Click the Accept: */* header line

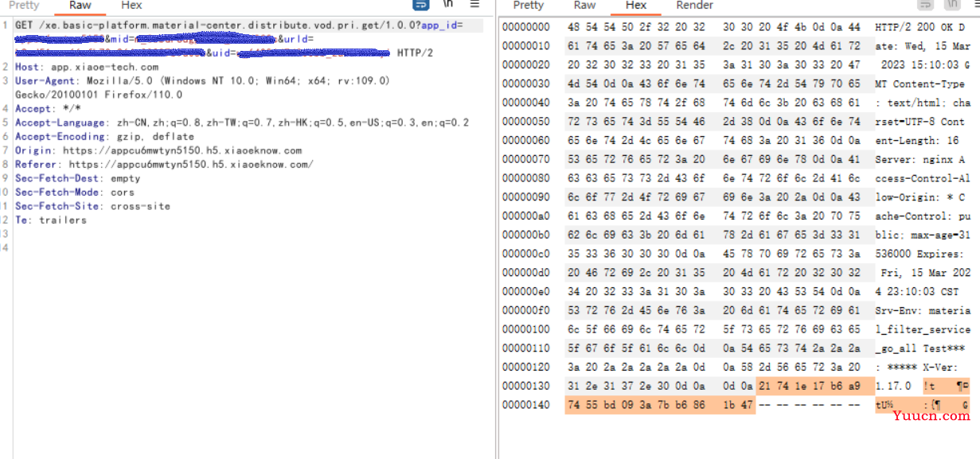[48, 109]
